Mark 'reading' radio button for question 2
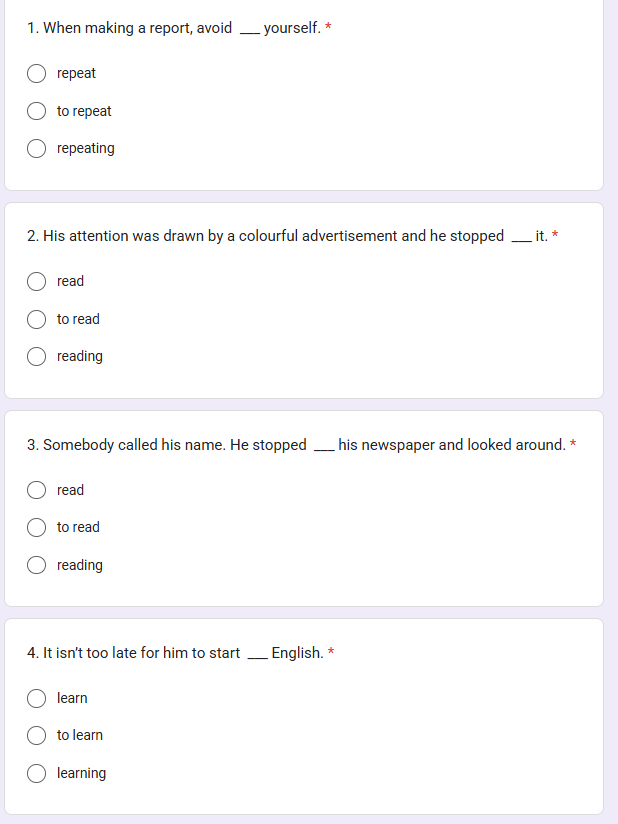Screen dimensions: 618x824 (36, 357)
